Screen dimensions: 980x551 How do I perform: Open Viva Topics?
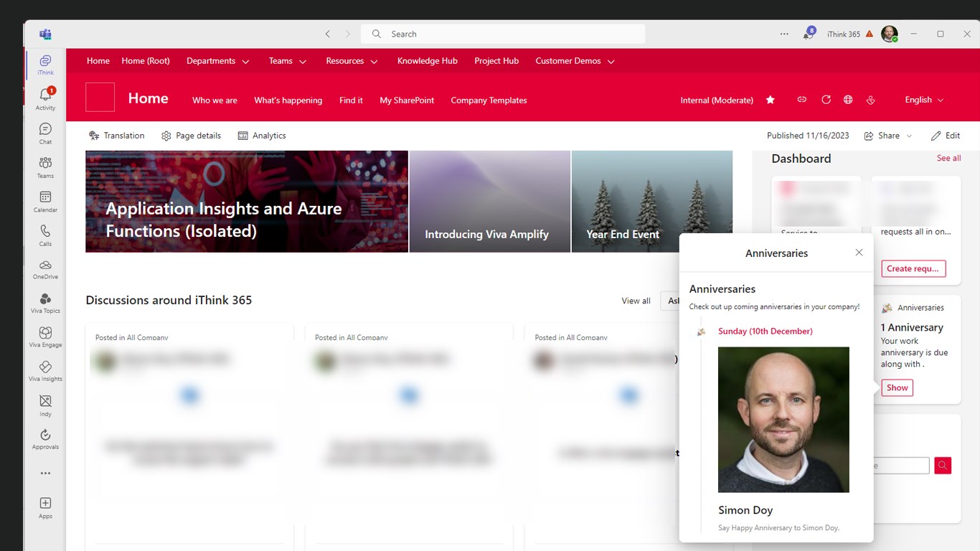pyautogui.click(x=45, y=303)
